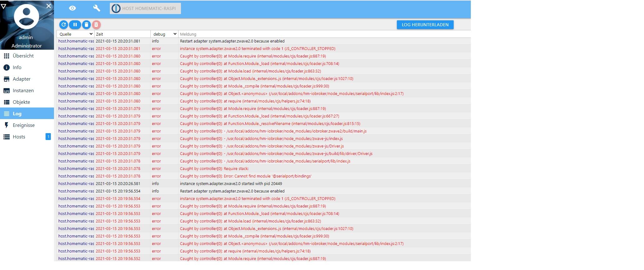Select message 'started with pid 20449'
The image size is (644, 270).
coord(231,183)
